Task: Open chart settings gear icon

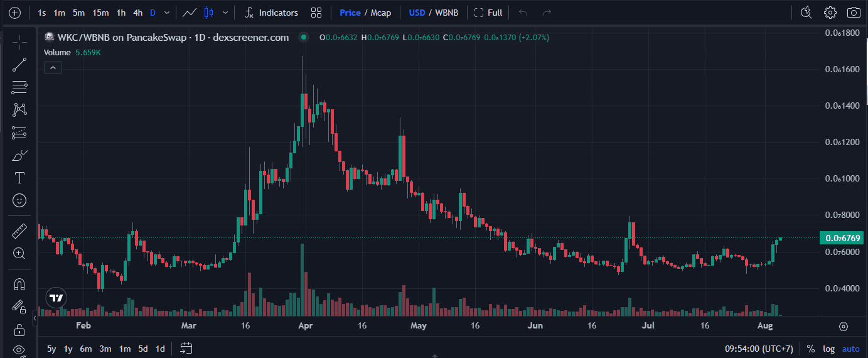Action: [x=830, y=13]
